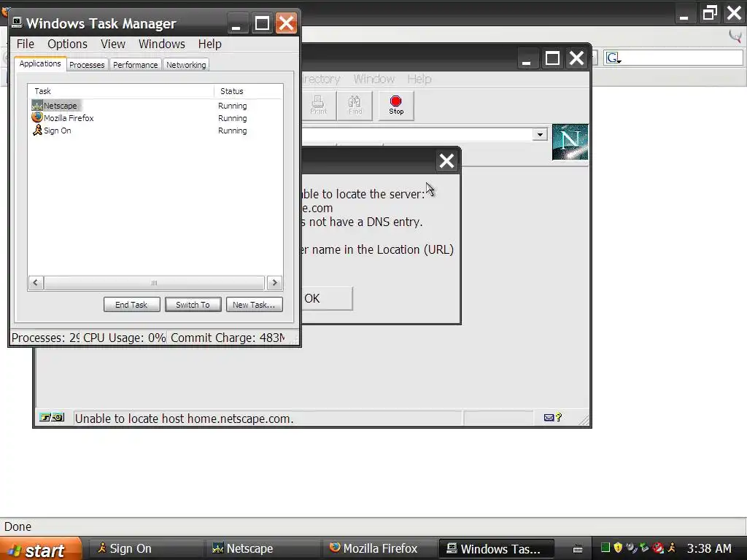747x560 pixels.
Task: Expand the Netscape location dropdown arrow
Action: (x=540, y=134)
